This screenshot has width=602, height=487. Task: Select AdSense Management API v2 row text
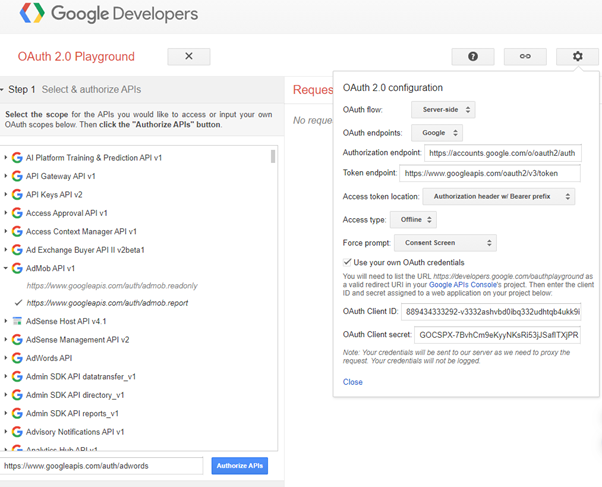coord(77,340)
